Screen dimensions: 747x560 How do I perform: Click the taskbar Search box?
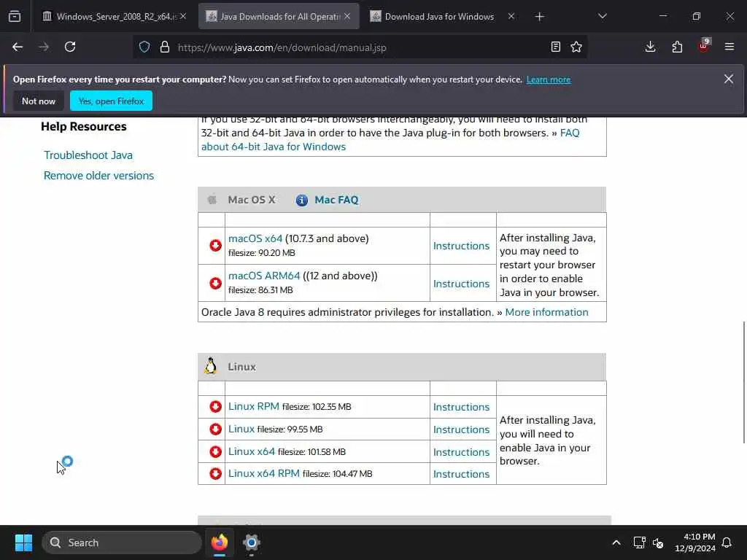[x=122, y=542]
